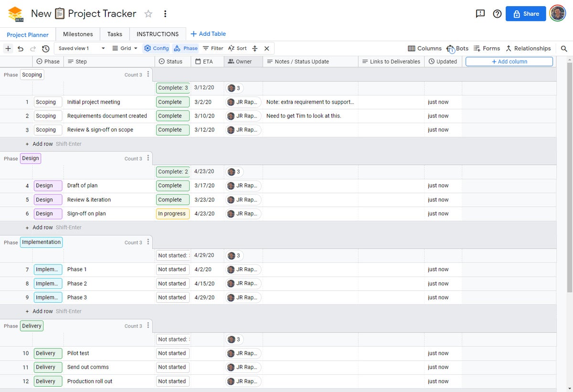This screenshot has width=573, height=392.
Task: Click the Add column button
Action: click(x=509, y=62)
